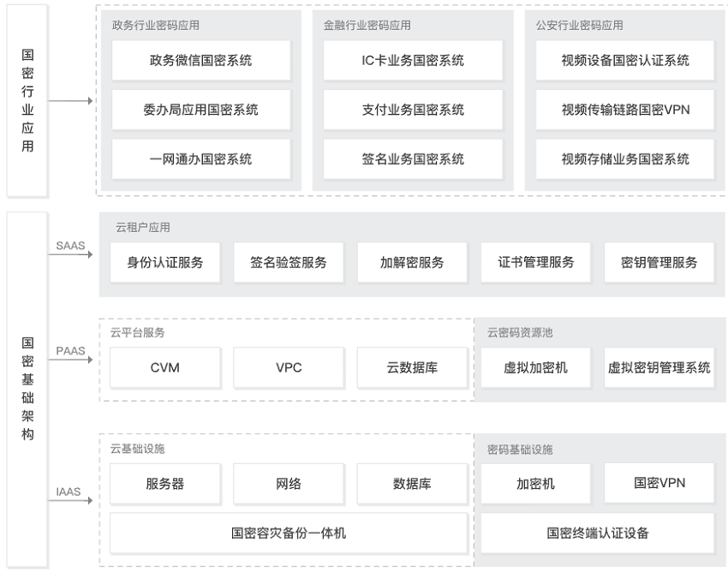Open the 视频存储业务国密系统 box
This screenshot has height=572, width=728.
coord(625,159)
